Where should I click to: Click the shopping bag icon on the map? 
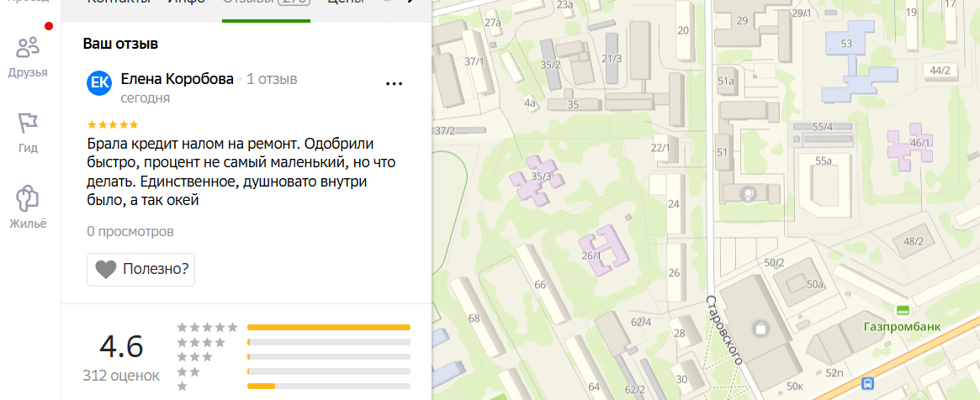pos(760,327)
